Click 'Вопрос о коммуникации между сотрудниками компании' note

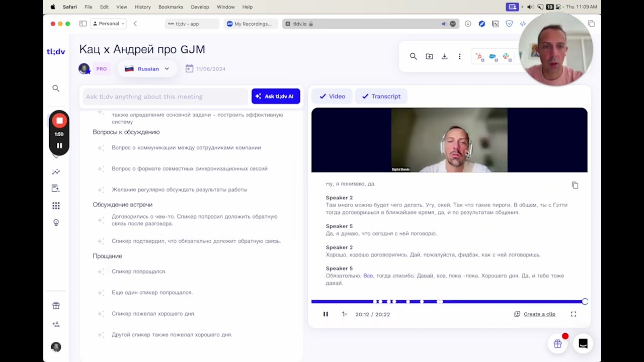[x=186, y=148]
